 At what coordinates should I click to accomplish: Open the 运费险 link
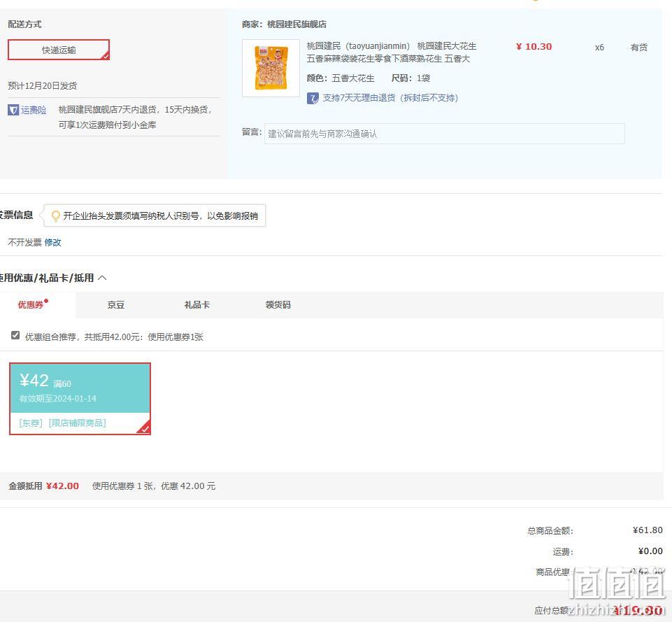pyautogui.click(x=34, y=110)
